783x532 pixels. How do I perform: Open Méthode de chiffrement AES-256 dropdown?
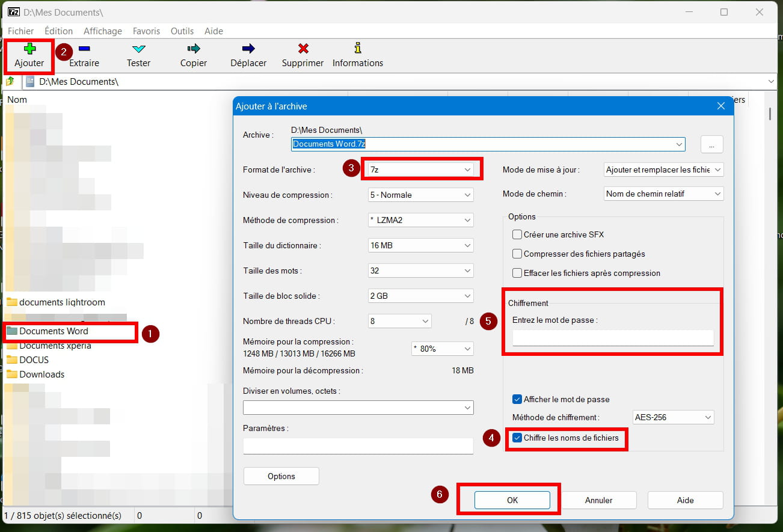click(x=673, y=417)
